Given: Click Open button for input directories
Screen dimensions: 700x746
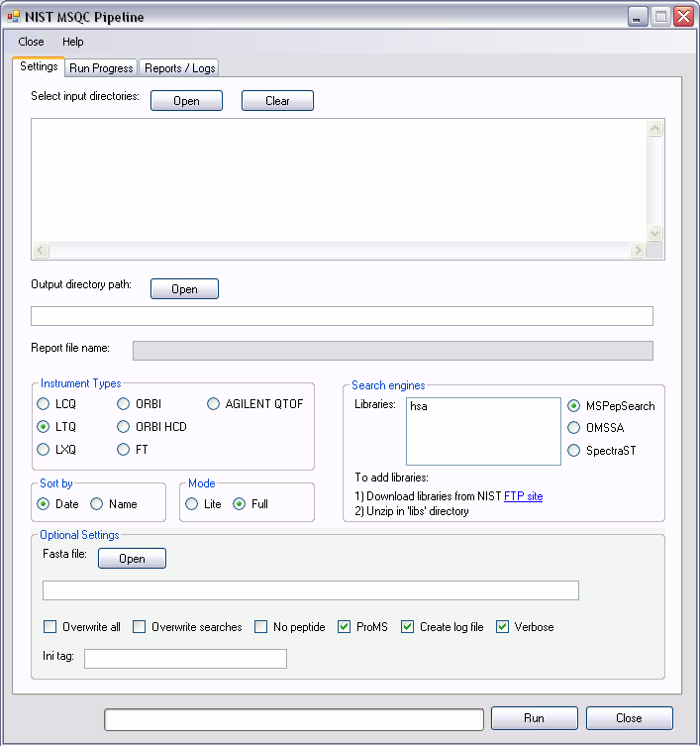Looking at the screenshot, I should [x=186, y=101].
